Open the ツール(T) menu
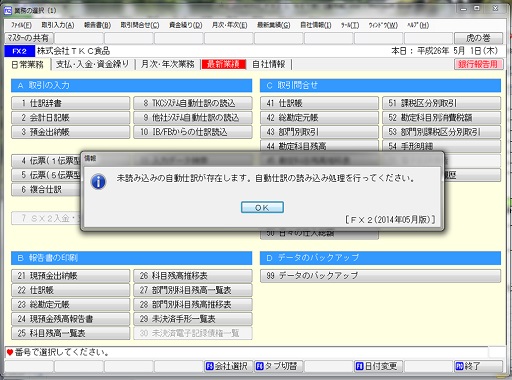 (350, 25)
